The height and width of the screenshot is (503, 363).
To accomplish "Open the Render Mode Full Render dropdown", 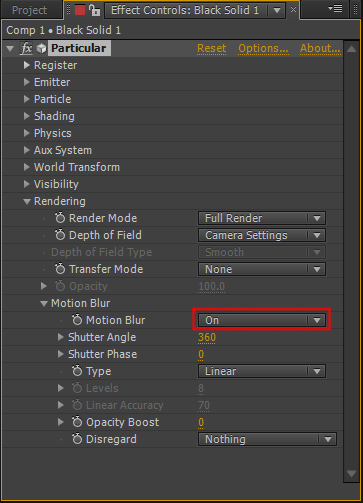I will (x=262, y=218).
